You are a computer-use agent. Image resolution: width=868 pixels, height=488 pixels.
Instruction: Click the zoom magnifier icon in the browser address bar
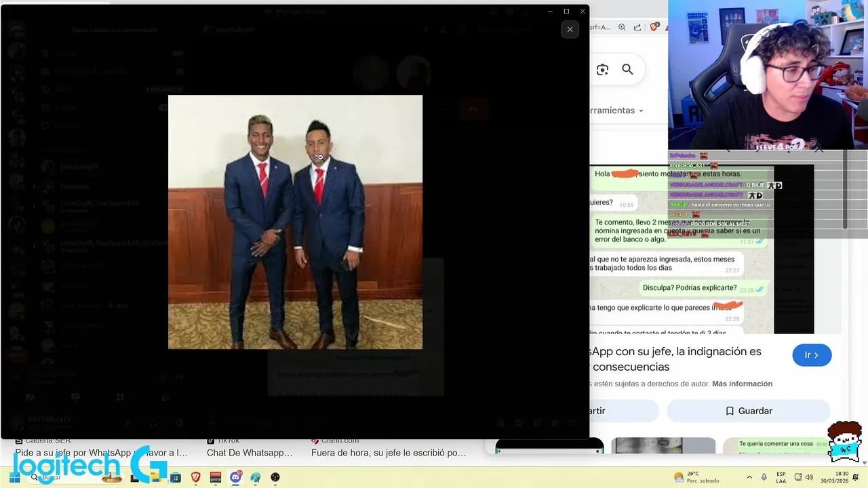[x=622, y=27]
